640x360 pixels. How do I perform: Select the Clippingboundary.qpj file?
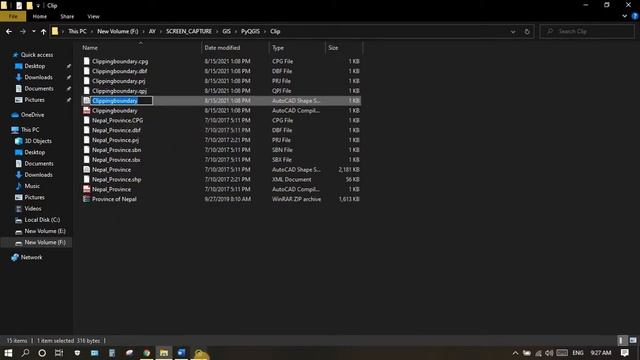point(119,91)
